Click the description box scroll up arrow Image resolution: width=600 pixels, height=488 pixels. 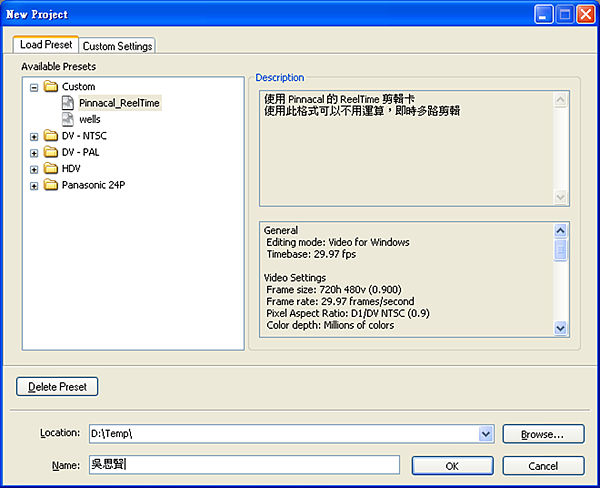561,100
